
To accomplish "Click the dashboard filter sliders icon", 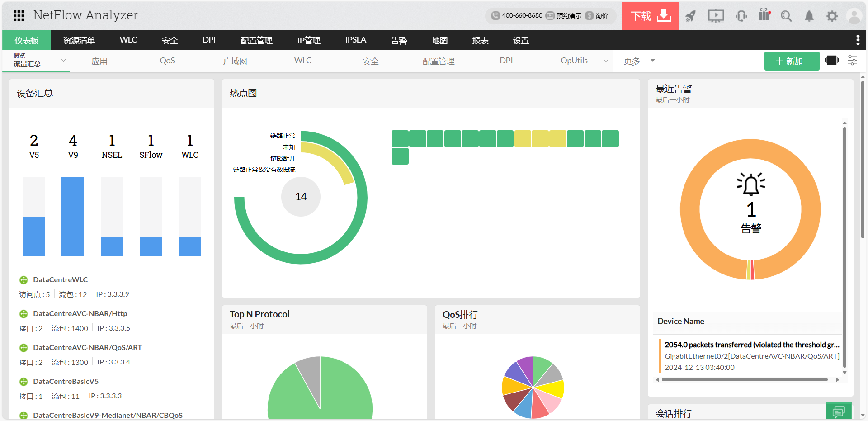I will (x=852, y=61).
